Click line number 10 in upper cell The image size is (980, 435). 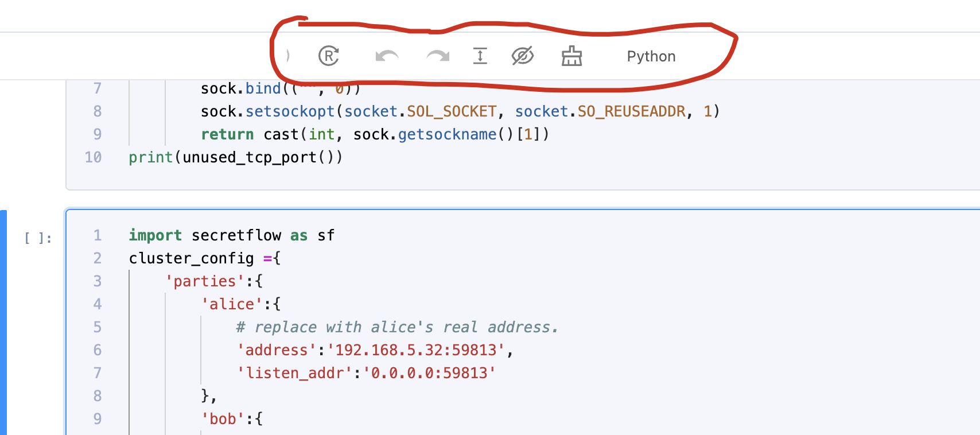point(93,157)
